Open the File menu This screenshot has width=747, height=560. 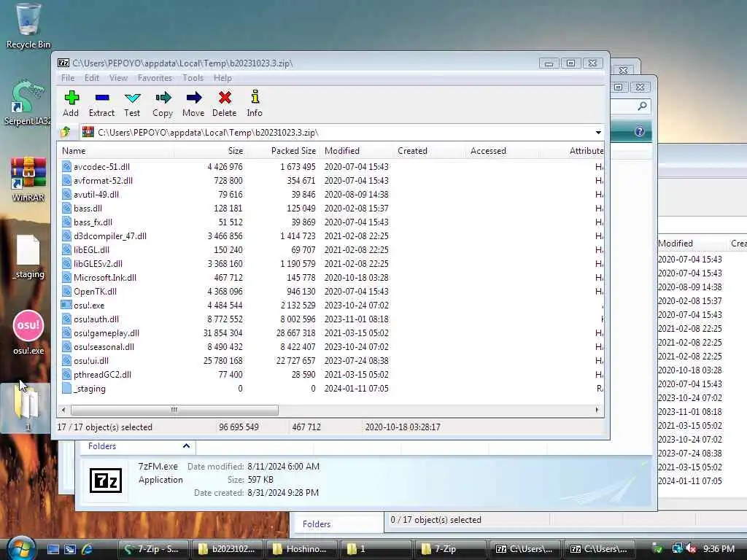click(x=68, y=77)
